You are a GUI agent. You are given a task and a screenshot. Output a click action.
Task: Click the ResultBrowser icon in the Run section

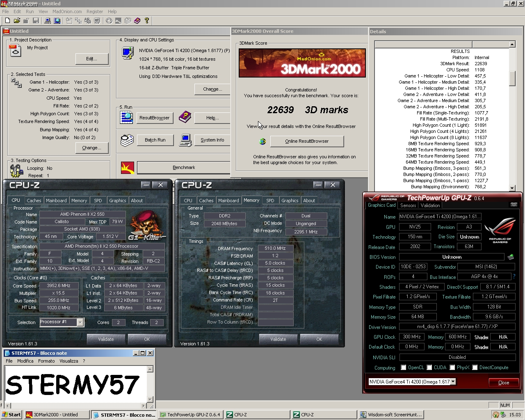[x=126, y=117]
